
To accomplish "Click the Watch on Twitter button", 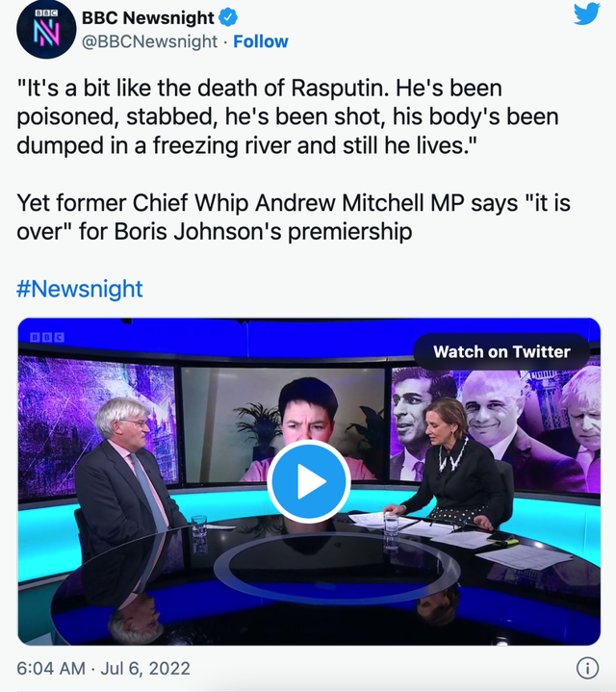I will [501, 351].
